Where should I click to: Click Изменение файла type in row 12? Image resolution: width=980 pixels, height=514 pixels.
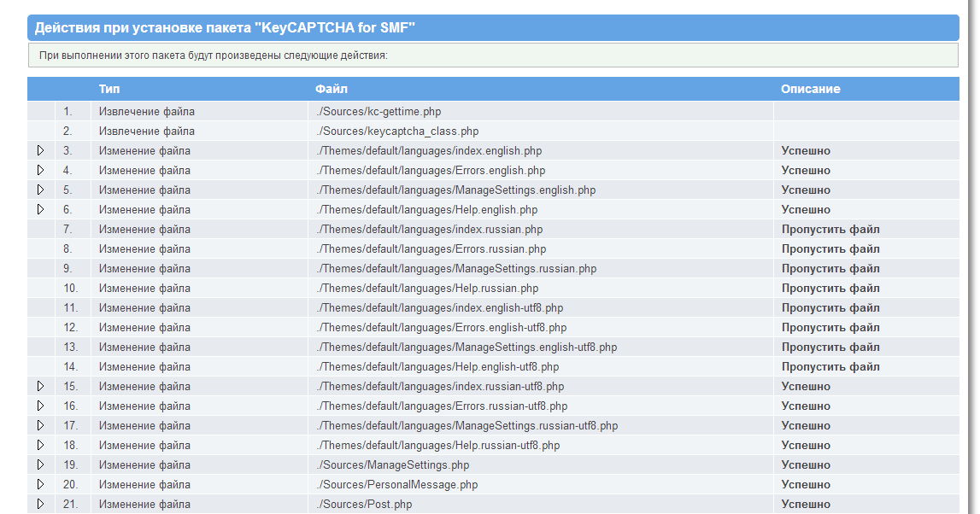click(x=144, y=327)
